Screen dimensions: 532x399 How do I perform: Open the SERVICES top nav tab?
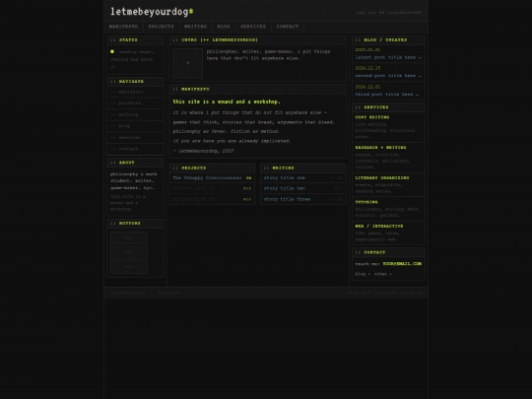(253, 27)
